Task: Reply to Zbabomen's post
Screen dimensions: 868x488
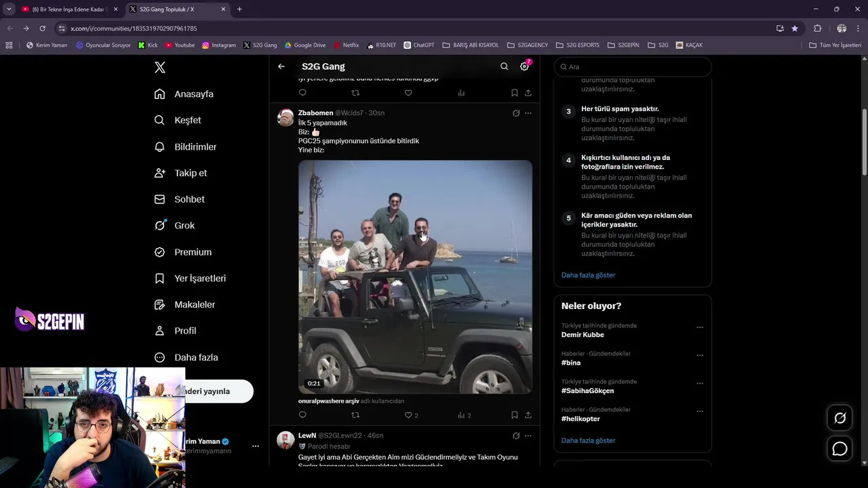Action: pos(302,415)
